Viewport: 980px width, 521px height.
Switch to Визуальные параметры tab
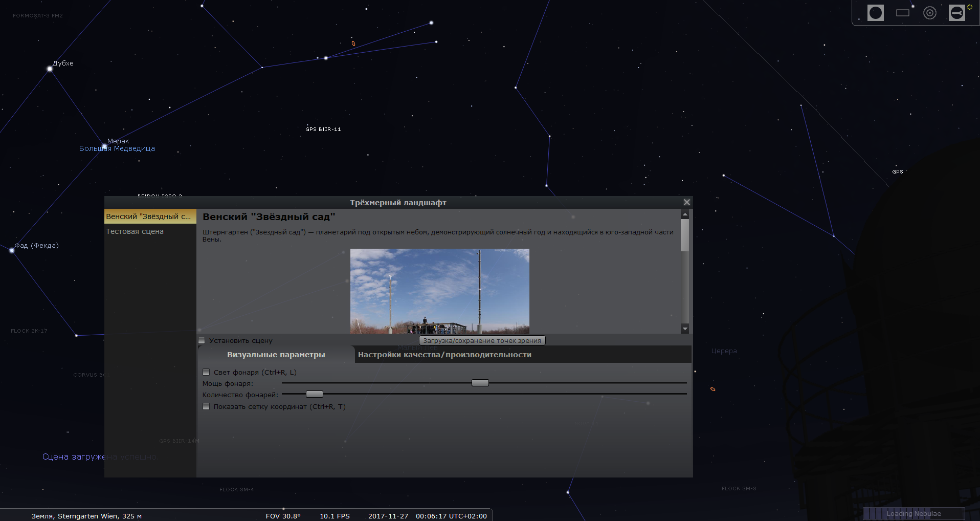276,355
